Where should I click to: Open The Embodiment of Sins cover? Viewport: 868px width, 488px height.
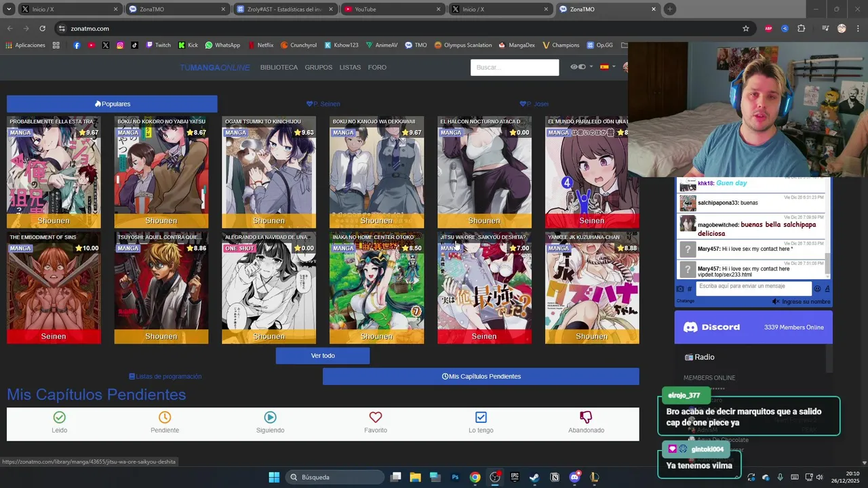(54, 288)
